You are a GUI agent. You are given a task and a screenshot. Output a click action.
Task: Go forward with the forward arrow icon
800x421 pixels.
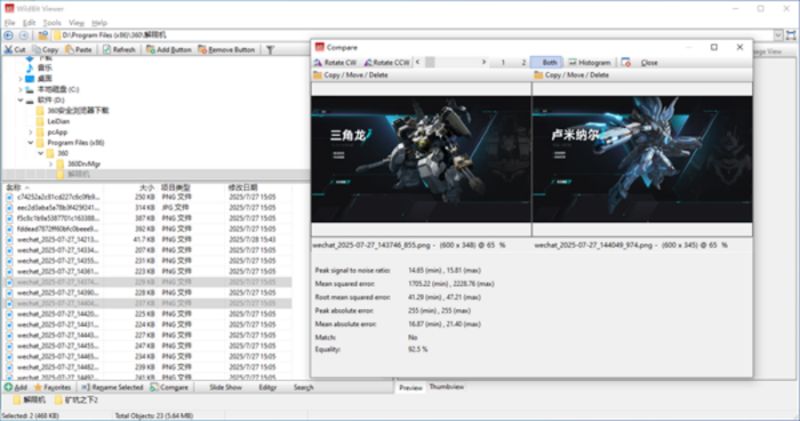(x=24, y=35)
